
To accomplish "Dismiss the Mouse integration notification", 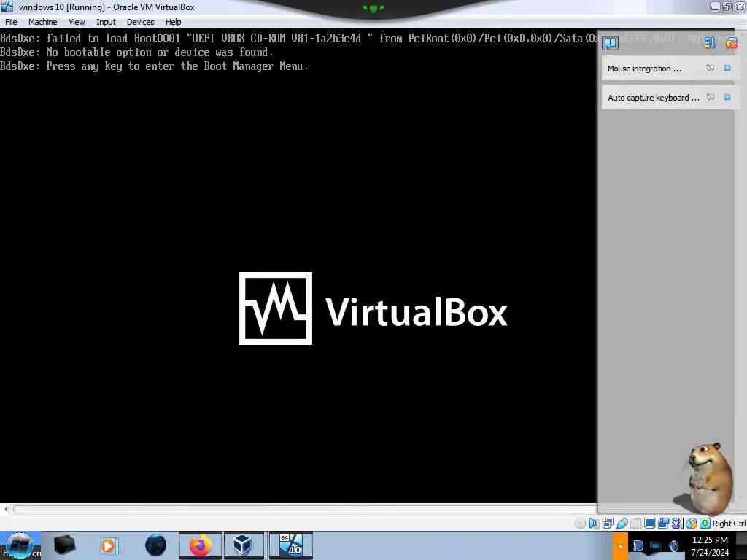I will coord(727,68).
